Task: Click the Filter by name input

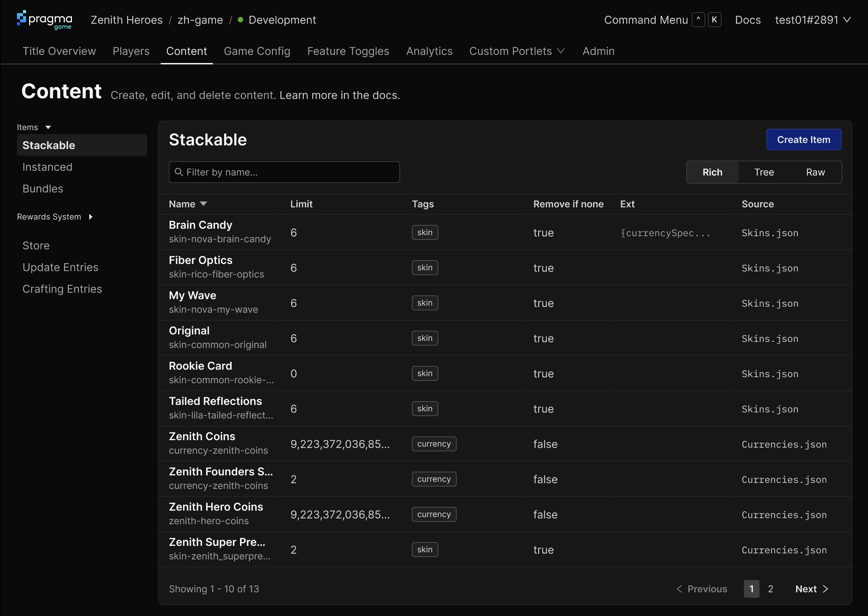Action: point(284,172)
